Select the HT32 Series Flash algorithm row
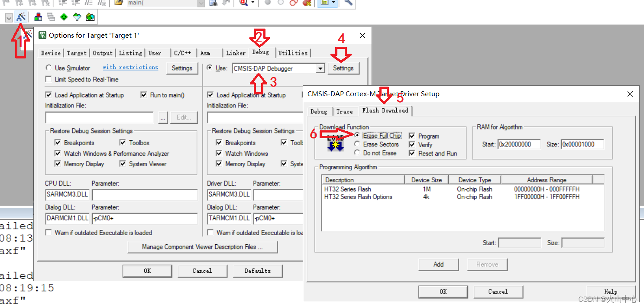Image resolution: width=644 pixels, height=307 pixels. coord(390,189)
